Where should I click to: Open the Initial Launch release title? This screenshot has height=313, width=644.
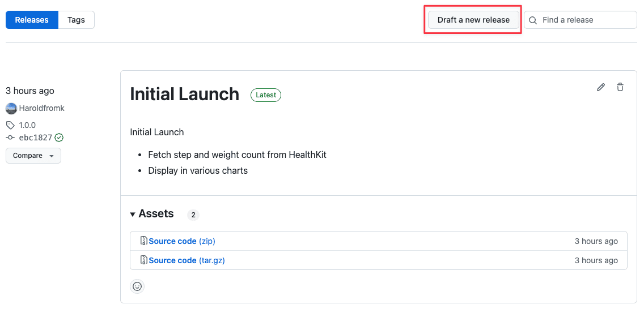click(184, 94)
